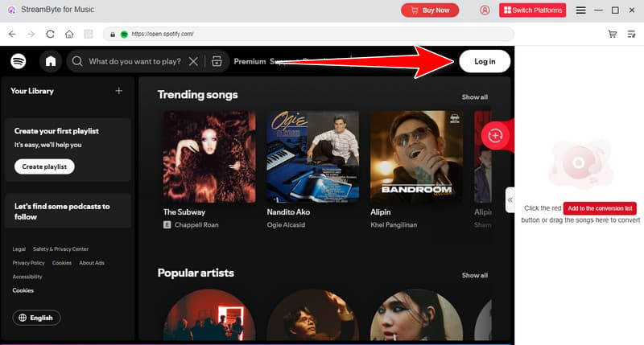Open the Premium menu item

pyautogui.click(x=250, y=61)
